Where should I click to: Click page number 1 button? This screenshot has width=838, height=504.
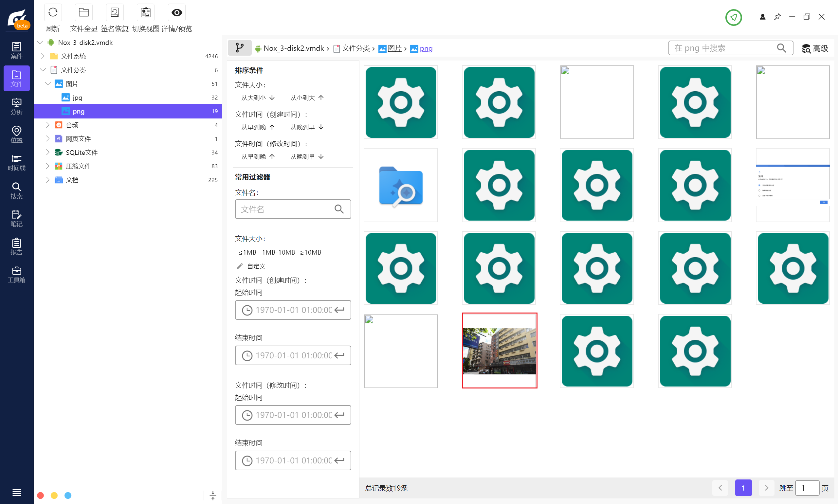coord(743,488)
